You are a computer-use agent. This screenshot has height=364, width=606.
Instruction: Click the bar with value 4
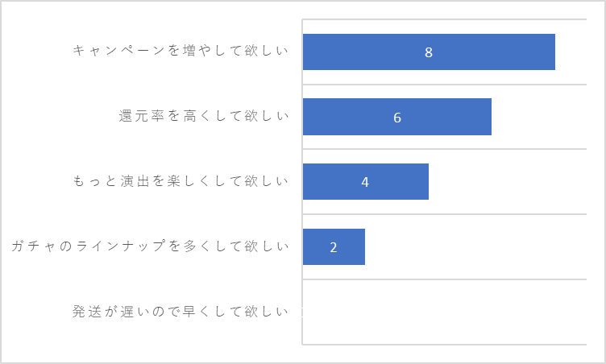366,182
